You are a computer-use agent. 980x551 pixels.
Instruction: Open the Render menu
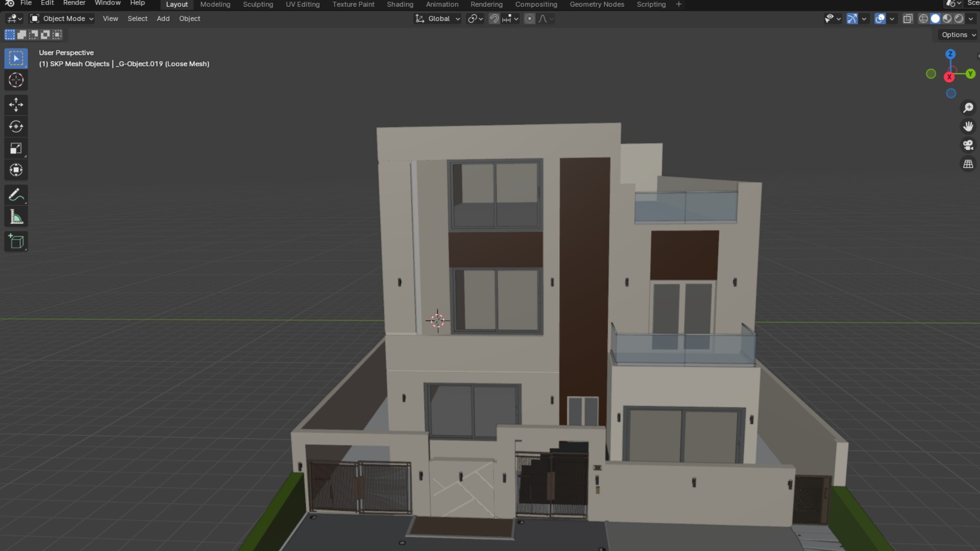pyautogui.click(x=75, y=3)
